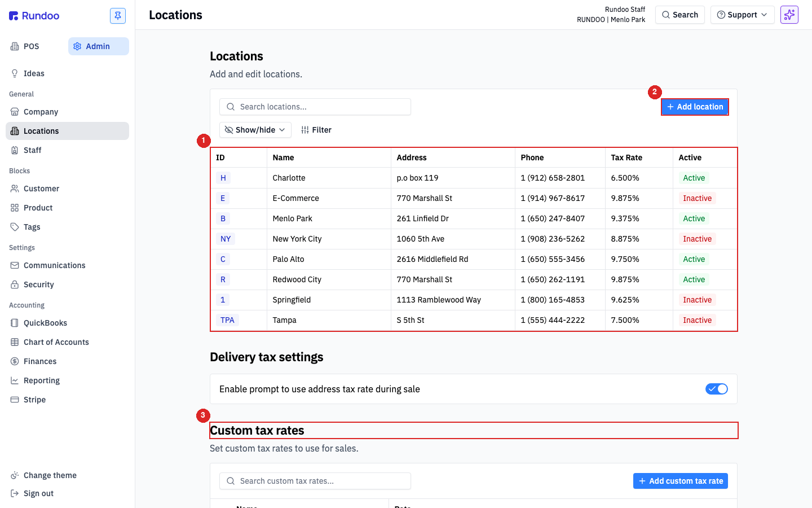Open location ID B
The image size is (812, 508).
point(223,218)
